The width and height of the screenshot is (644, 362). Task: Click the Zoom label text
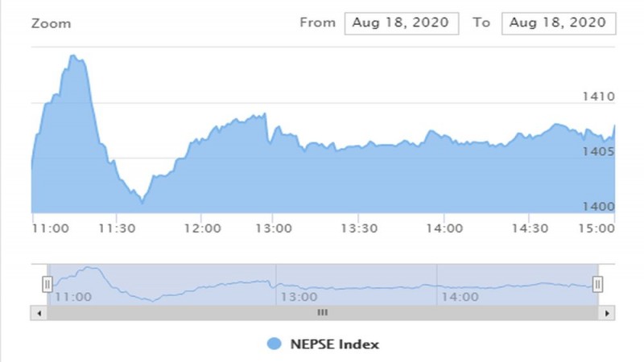(x=51, y=23)
